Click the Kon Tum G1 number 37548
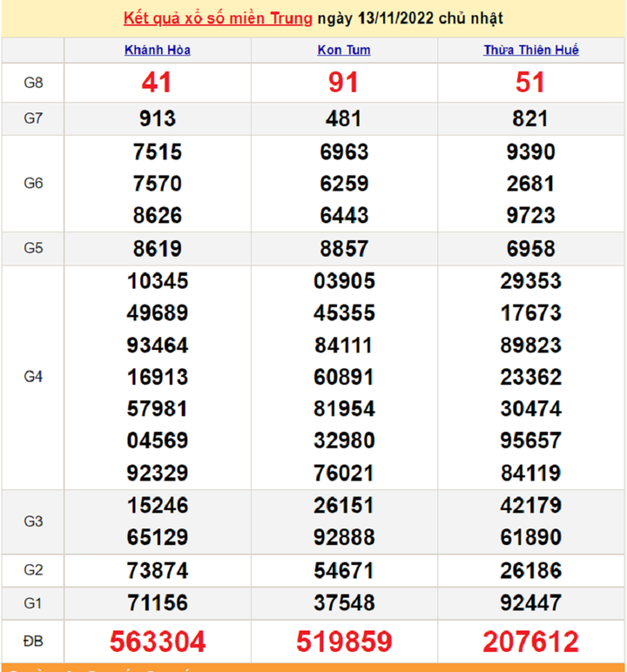This screenshot has width=627, height=672. (x=344, y=602)
